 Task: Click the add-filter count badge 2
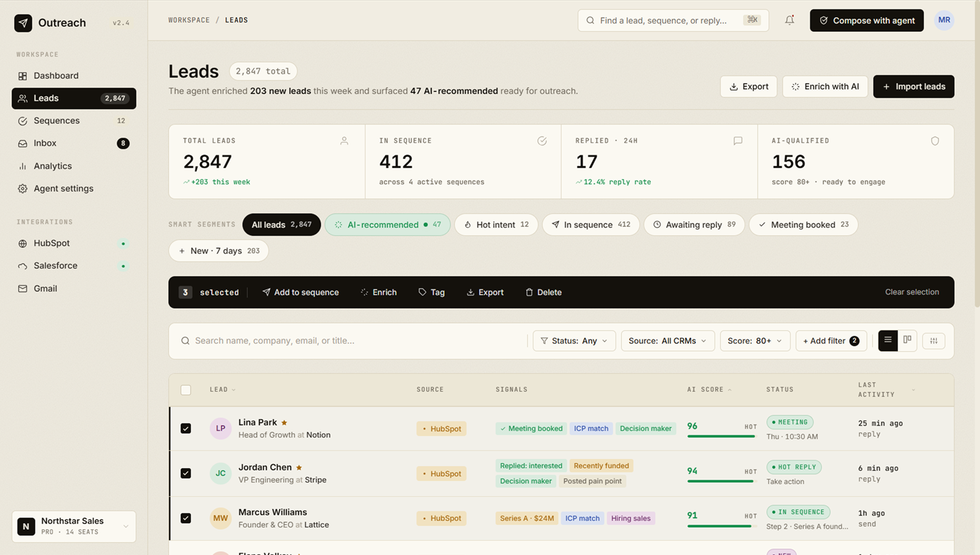click(x=854, y=341)
